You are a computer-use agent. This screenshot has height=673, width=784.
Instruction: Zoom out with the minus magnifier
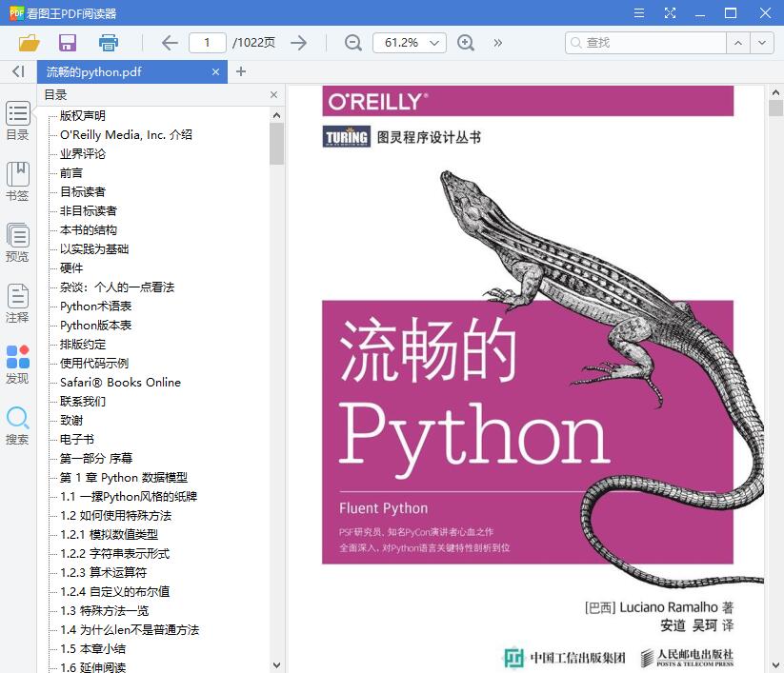pyautogui.click(x=353, y=43)
